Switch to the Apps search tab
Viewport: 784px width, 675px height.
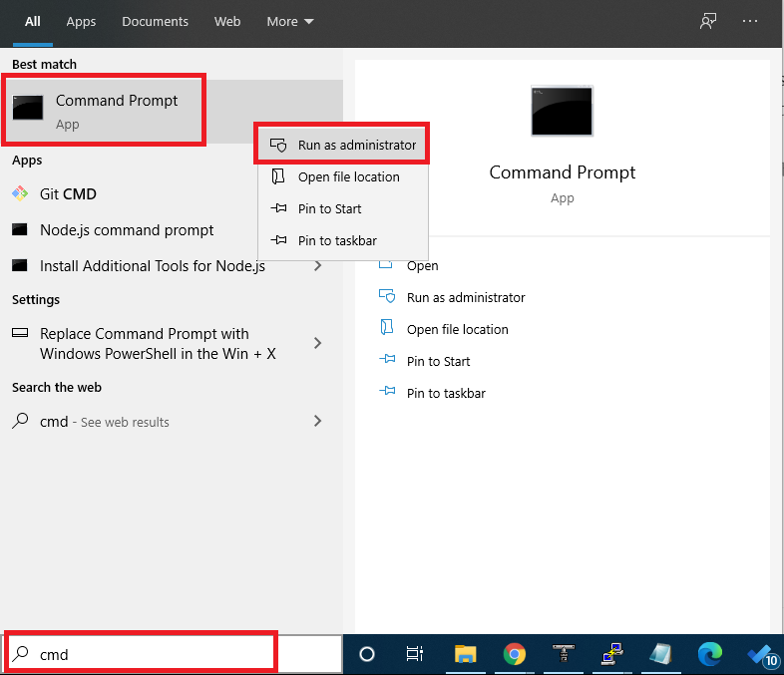(x=81, y=22)
